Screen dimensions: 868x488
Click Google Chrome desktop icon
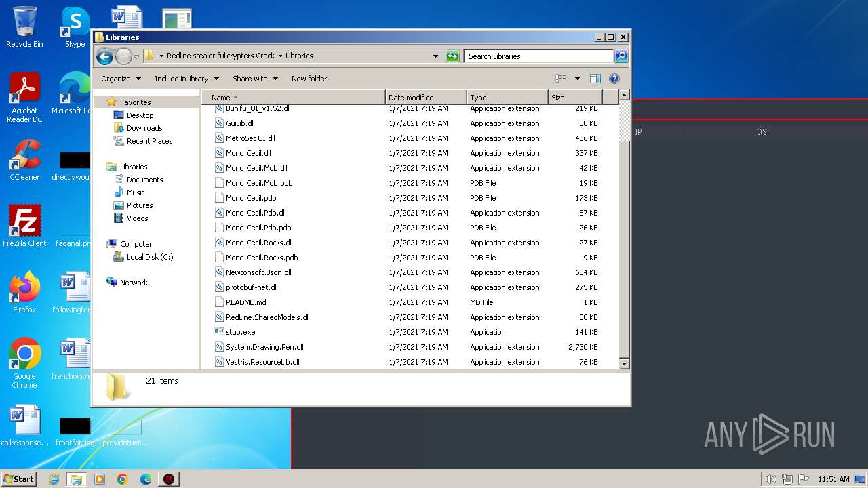(x=24, y=363)
